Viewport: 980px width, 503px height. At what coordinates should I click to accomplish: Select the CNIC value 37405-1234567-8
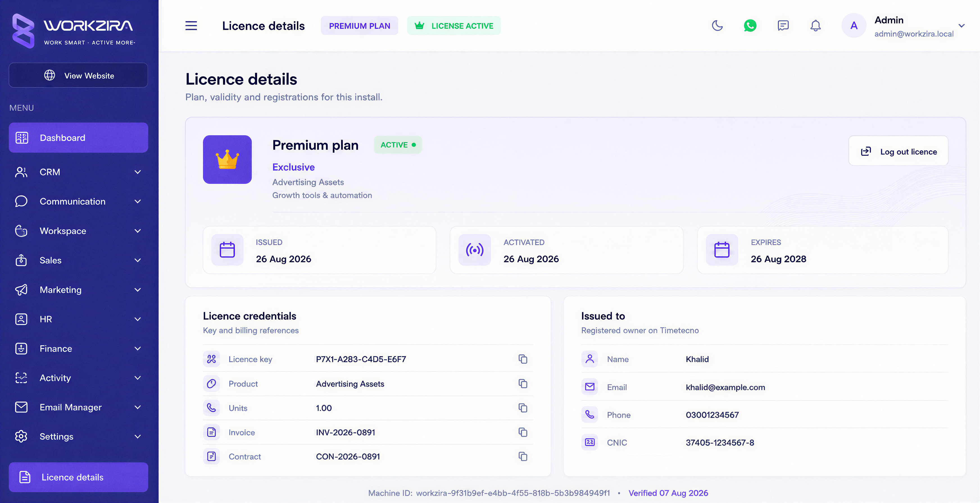720,443
